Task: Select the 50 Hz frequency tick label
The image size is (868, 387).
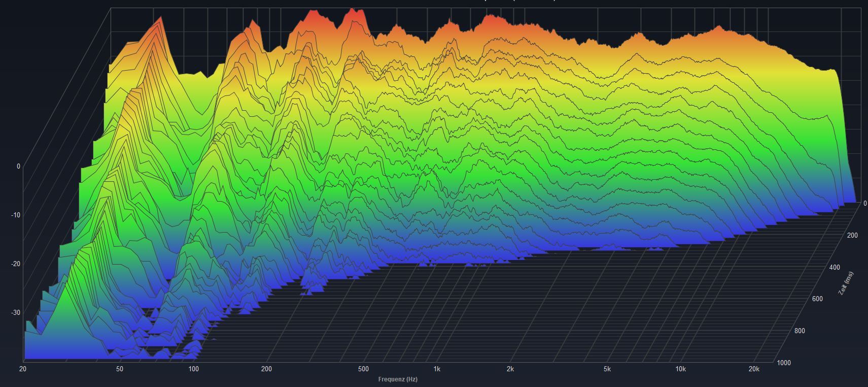Action: [120, 369]
